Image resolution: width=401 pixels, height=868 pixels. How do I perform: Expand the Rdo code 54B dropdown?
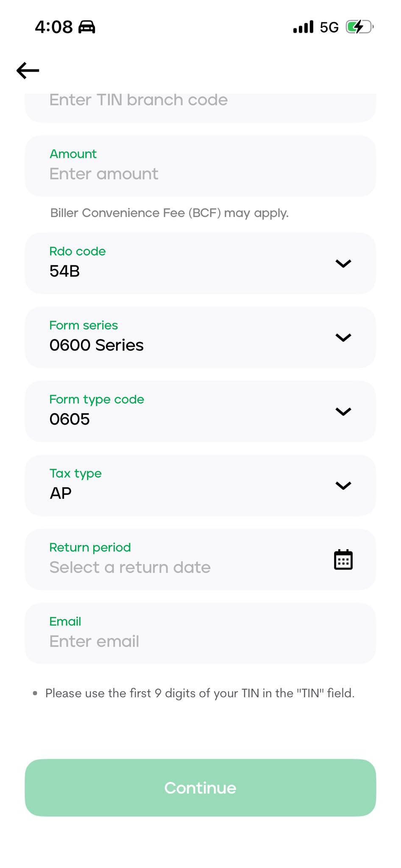pyautogui.click(x=200, y=263)
